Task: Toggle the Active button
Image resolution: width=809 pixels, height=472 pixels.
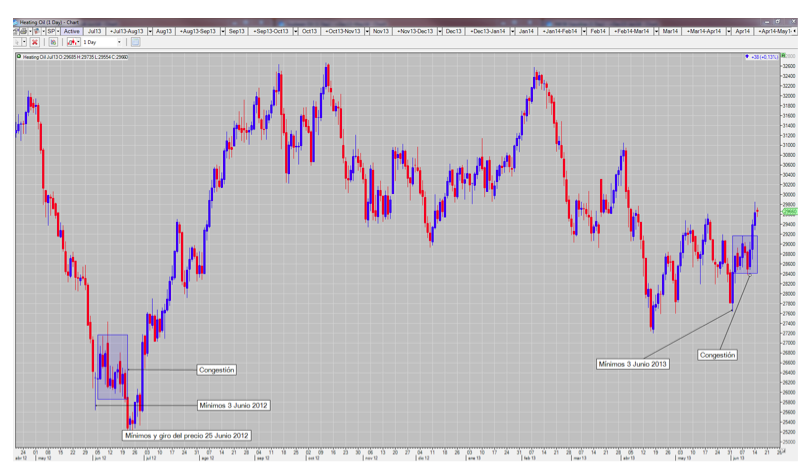Action: (x=72, y=31)
